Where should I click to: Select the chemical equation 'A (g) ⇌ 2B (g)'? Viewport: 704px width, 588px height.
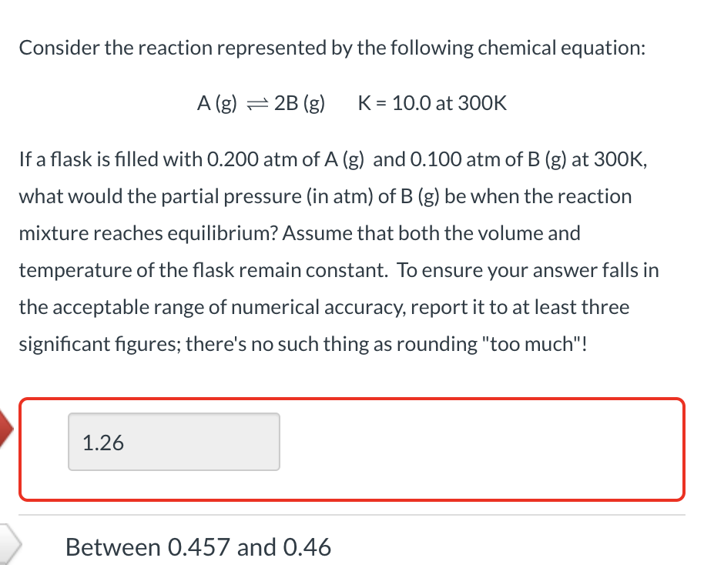[260, 102]
